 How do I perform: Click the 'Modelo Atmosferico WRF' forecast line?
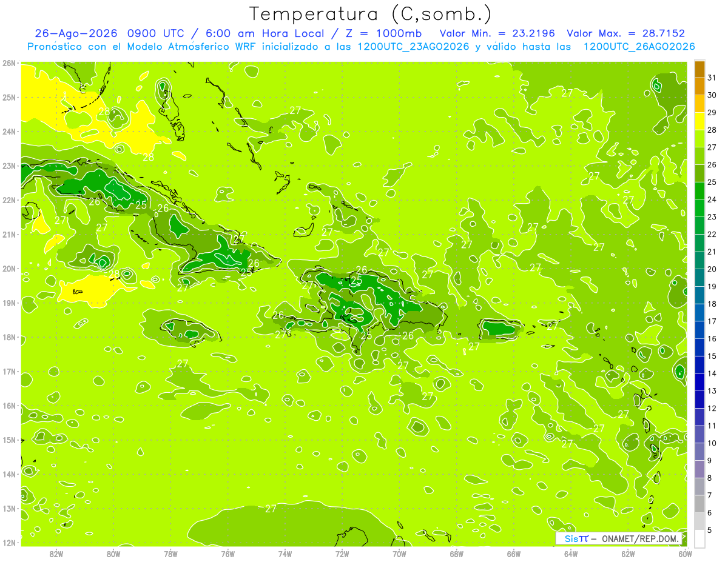(x=361, y=47)
